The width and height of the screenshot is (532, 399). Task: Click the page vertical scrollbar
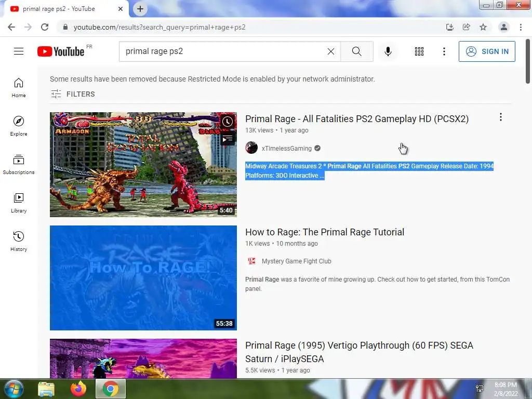(x=528, y=61)
